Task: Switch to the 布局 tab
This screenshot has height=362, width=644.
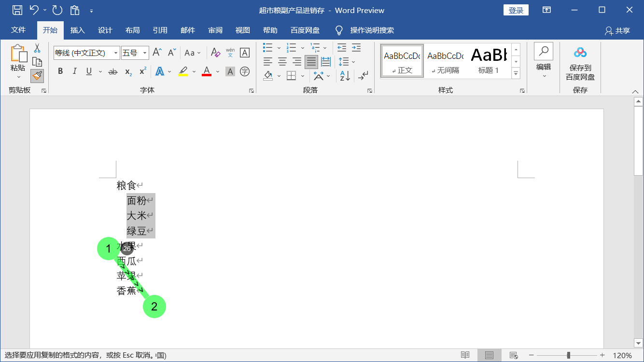Action: (132, 30)
